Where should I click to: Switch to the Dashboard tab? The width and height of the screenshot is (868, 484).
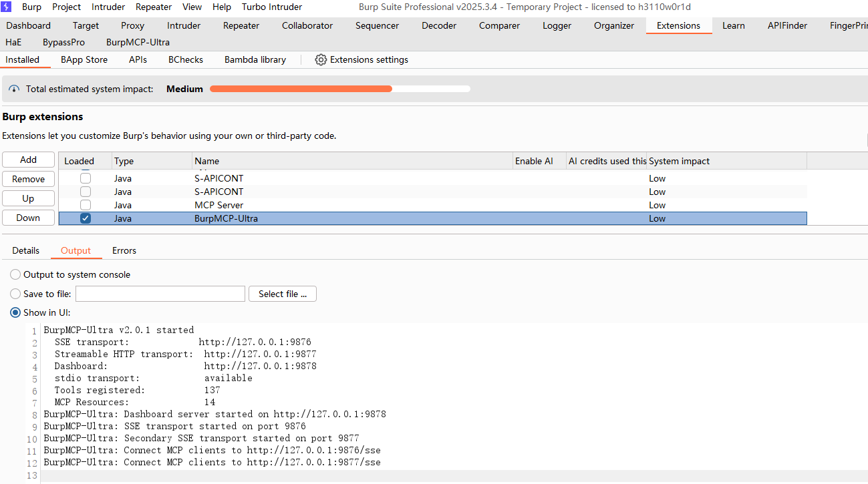[29, 25]
